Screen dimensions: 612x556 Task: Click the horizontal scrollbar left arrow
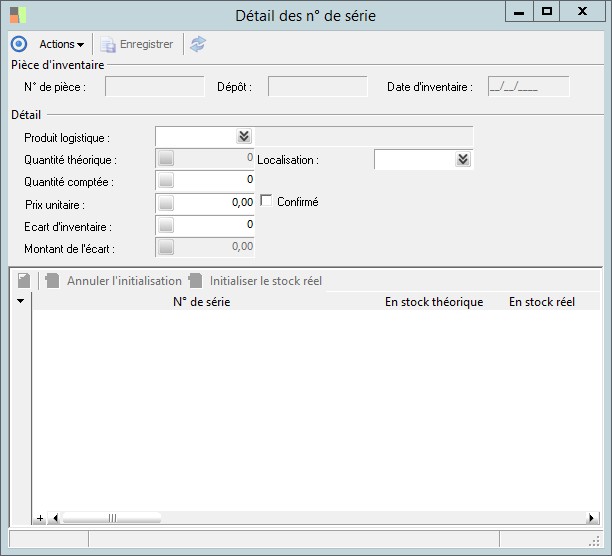pyautogui.click(x=55, y=518)
